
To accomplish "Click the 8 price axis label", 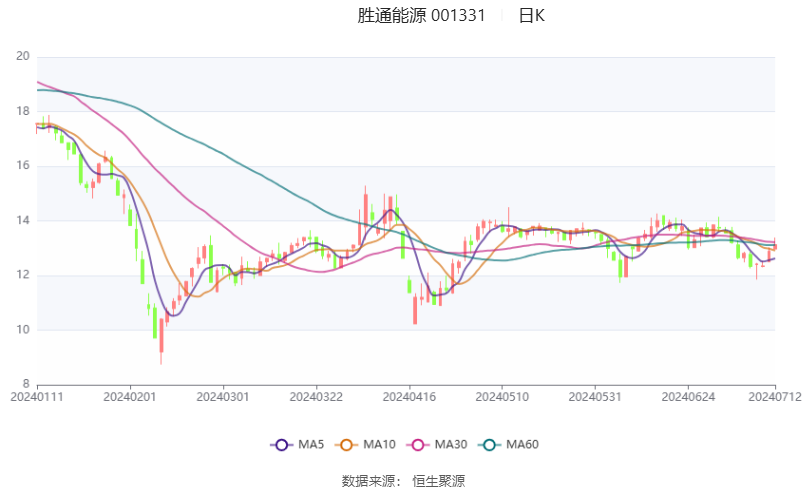I will click(26, 384).
